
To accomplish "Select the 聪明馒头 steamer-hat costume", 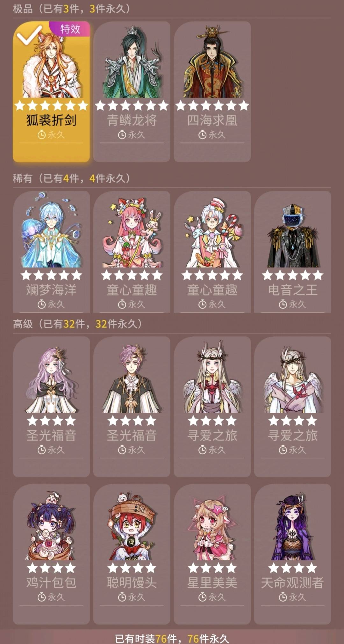I will (132, 554).
